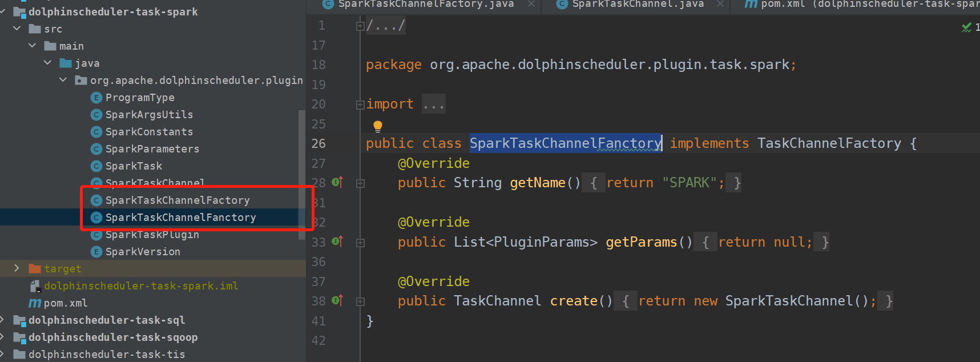
Task: Expand the folded getParams method body
Action: tap(360, 243)
